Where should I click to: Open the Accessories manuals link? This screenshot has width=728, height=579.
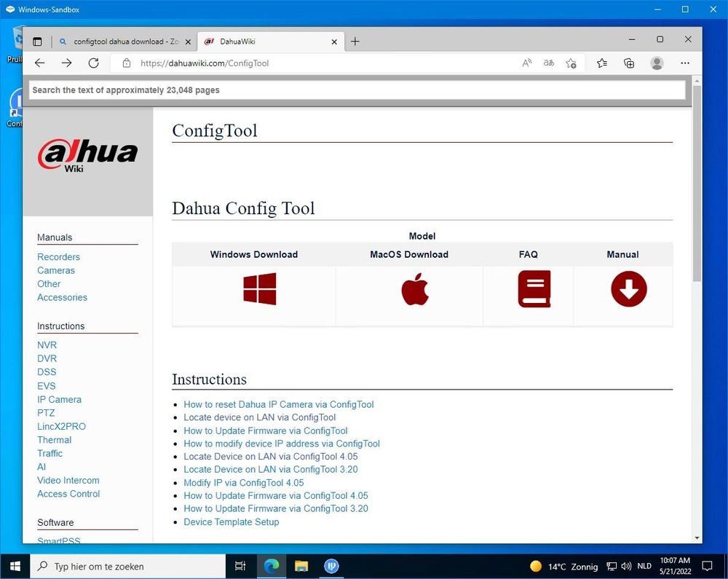point(62,297)
